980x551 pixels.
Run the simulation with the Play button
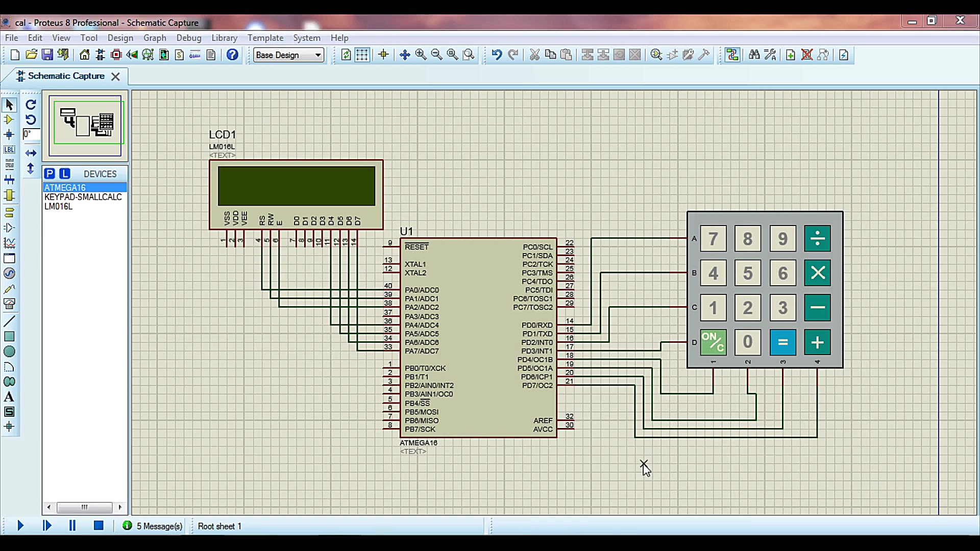point(20,525)
